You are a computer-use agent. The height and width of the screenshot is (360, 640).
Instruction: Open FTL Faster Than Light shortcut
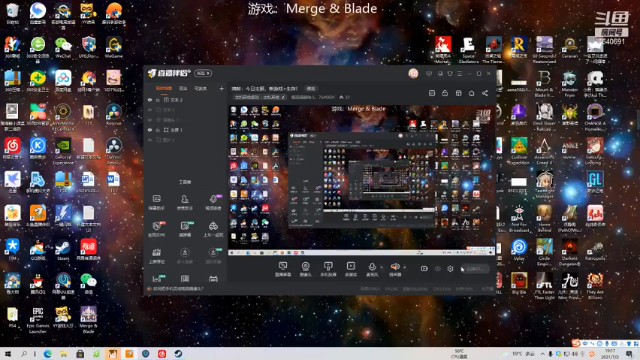tap(544, 286)
